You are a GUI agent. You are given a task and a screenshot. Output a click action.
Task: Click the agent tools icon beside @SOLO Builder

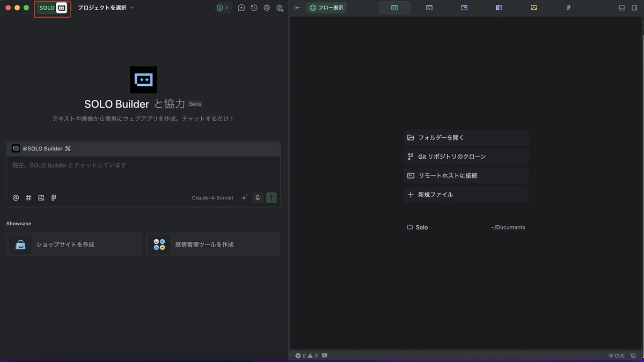tap(68, 149)
